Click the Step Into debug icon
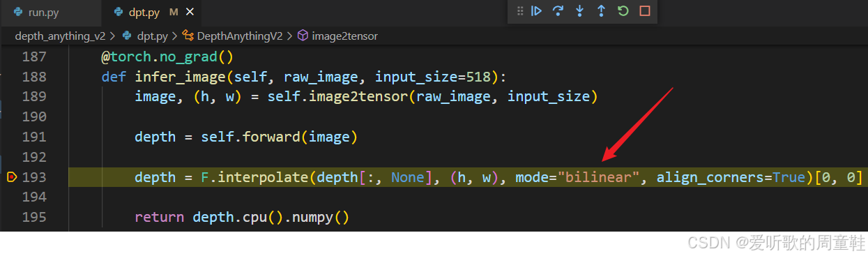Screen dimensions: 868x256 click(579, 11)
